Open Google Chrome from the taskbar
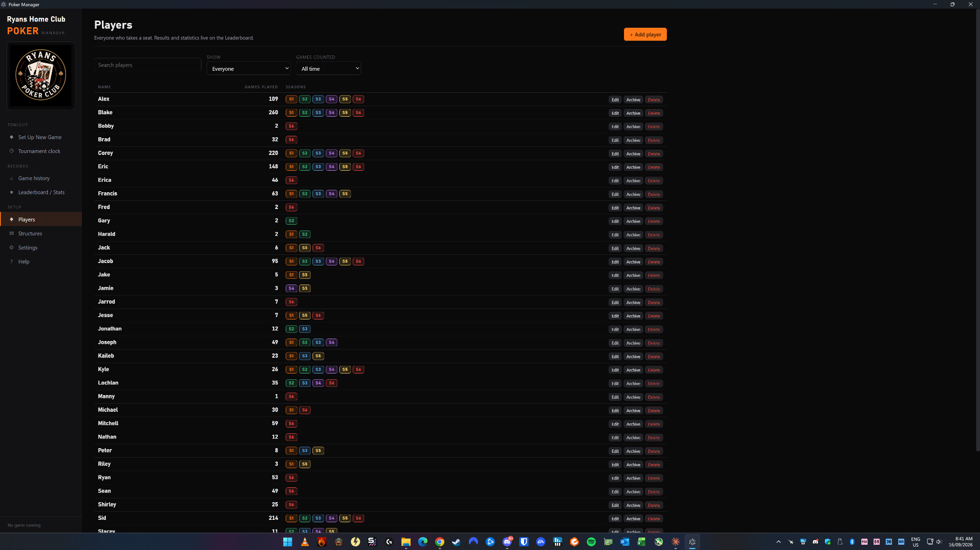The image size is (980, 550). (439, 542)
